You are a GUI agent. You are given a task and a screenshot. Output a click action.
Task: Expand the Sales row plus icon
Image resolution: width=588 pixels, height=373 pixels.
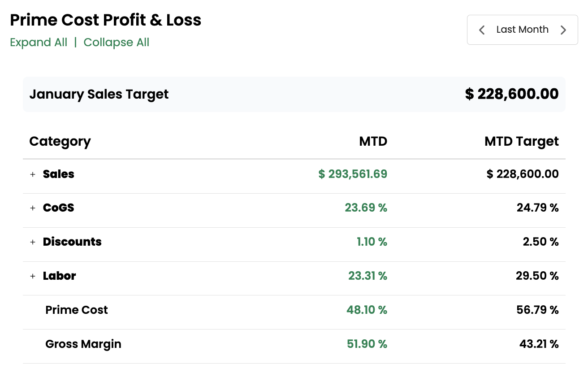33,174
